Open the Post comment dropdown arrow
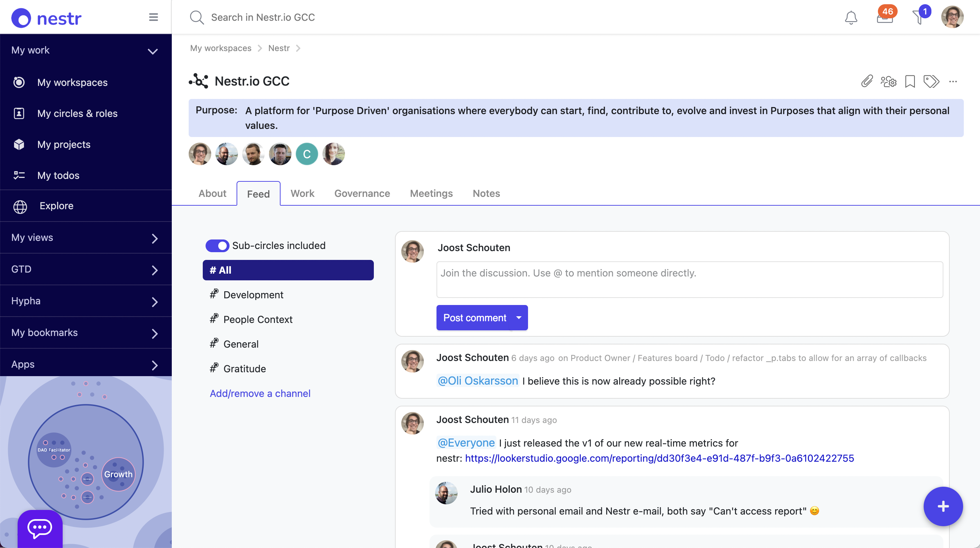This screenshot has width=980, height=548. pos(519,317)
